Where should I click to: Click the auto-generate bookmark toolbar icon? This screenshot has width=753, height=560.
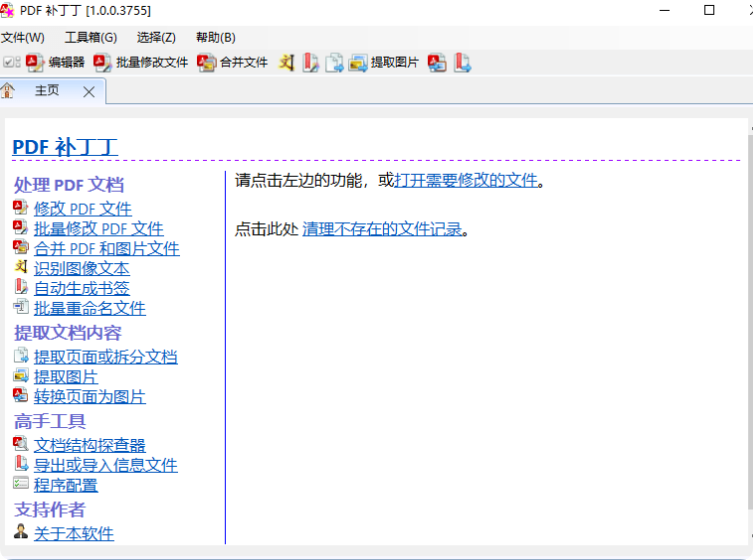310,62
